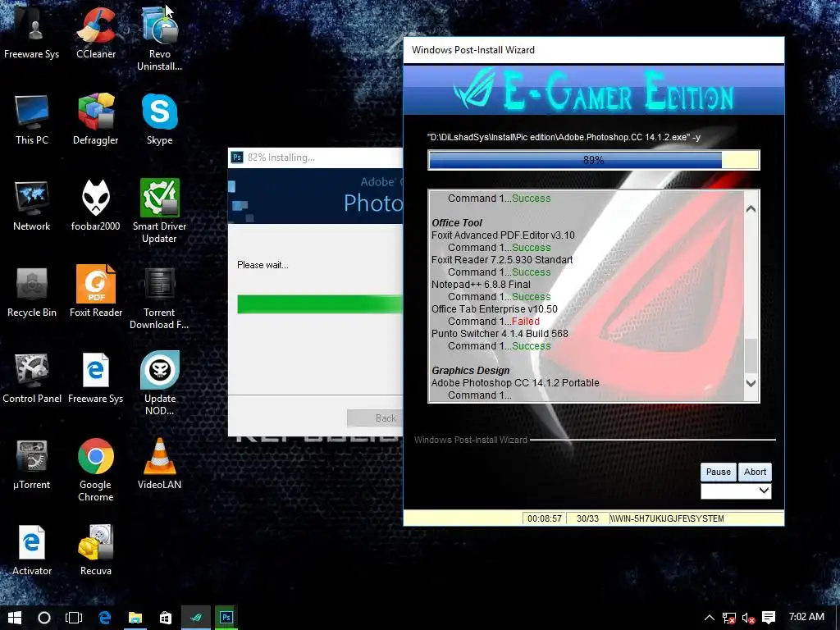Click the Punto Switcher 4.1.4 Build 568 entry

click(500, 334)
